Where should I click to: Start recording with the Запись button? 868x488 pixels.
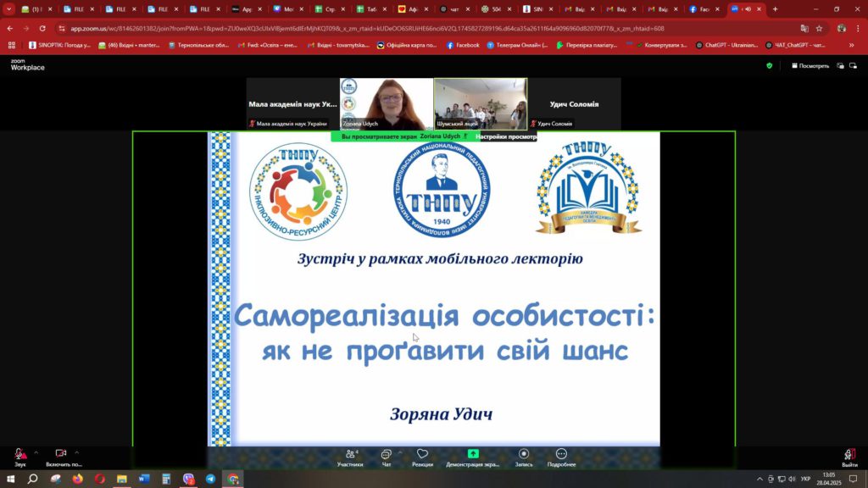point(524,457)
